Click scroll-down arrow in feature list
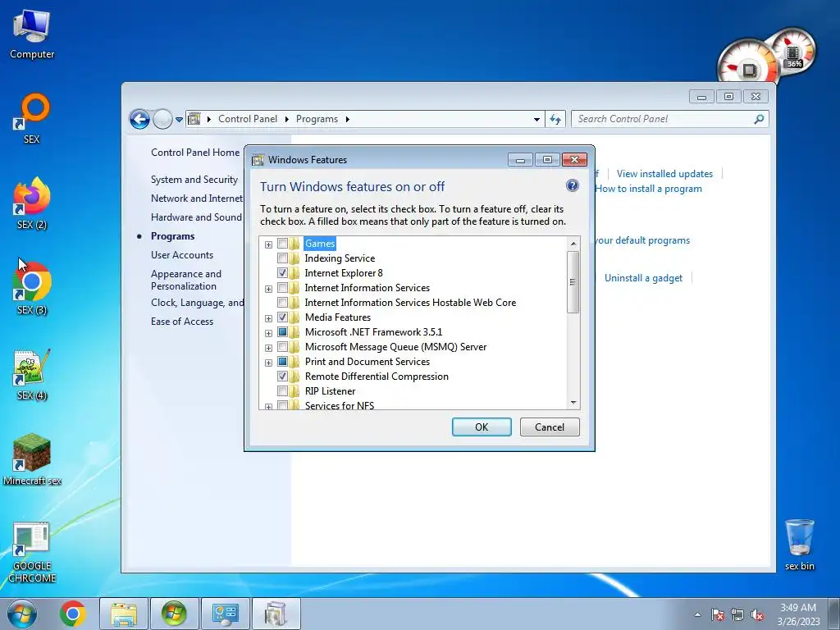 coord(573,403)
